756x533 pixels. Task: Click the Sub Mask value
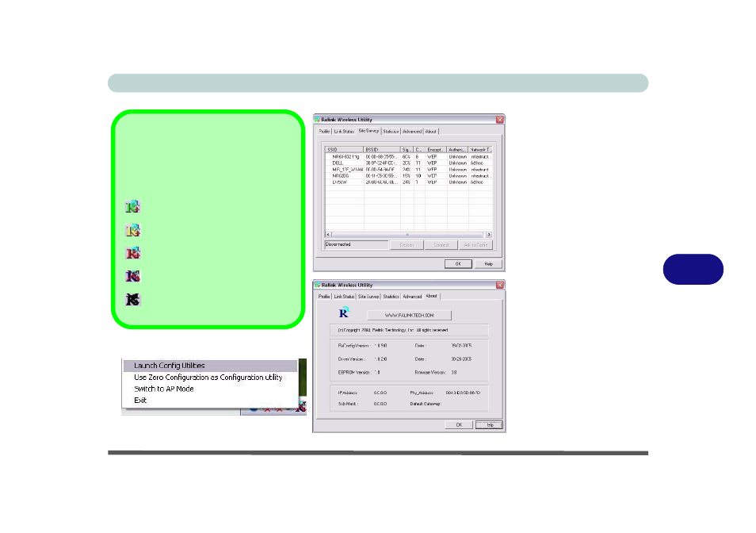[x=380, y=404]
